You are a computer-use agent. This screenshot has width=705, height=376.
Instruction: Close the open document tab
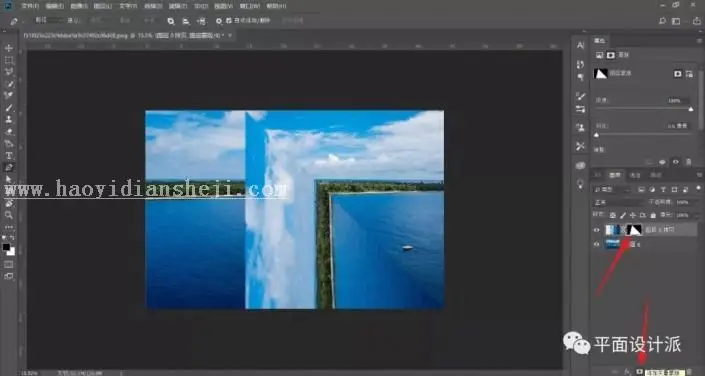click(x=230, y=35)
